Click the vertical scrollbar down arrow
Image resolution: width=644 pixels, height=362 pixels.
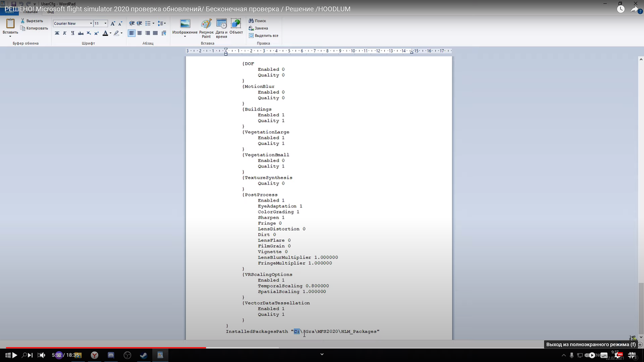(x=640, y=337)
